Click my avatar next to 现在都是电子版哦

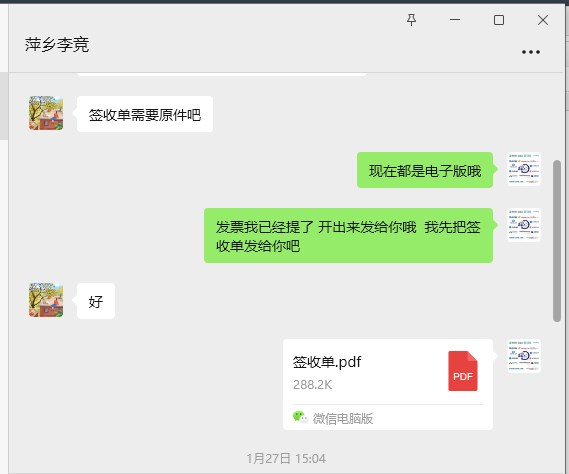coord(524,169)
